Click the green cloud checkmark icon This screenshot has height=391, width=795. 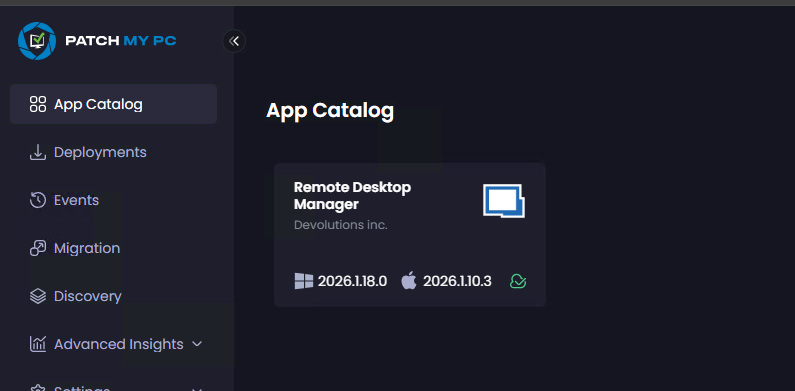pos(518,281)
